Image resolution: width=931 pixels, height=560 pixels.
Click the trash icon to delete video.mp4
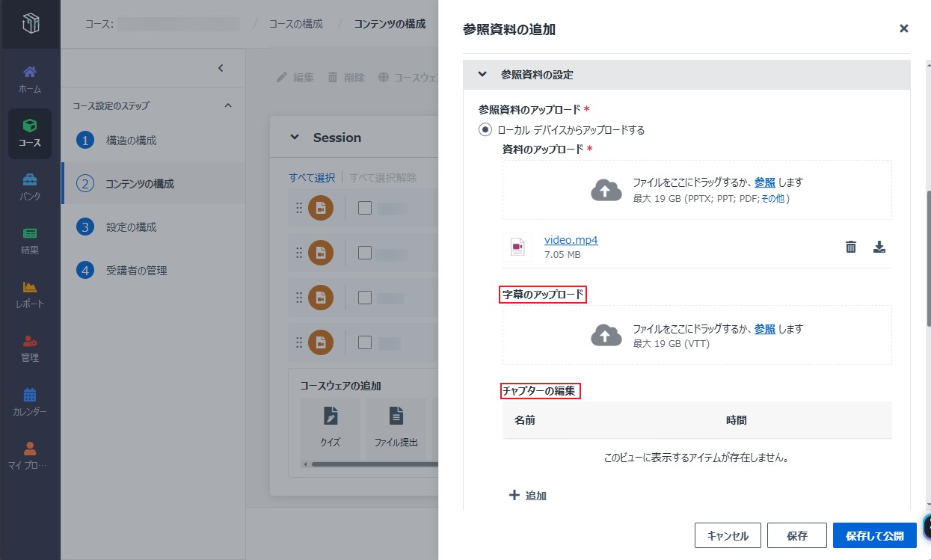pos(850,246)
